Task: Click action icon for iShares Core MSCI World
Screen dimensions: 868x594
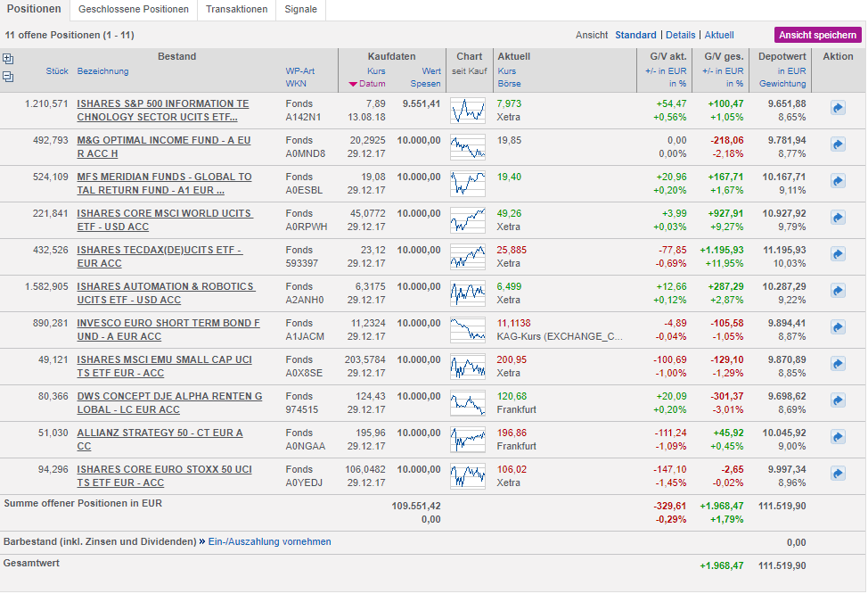Action: pos(838,218)
